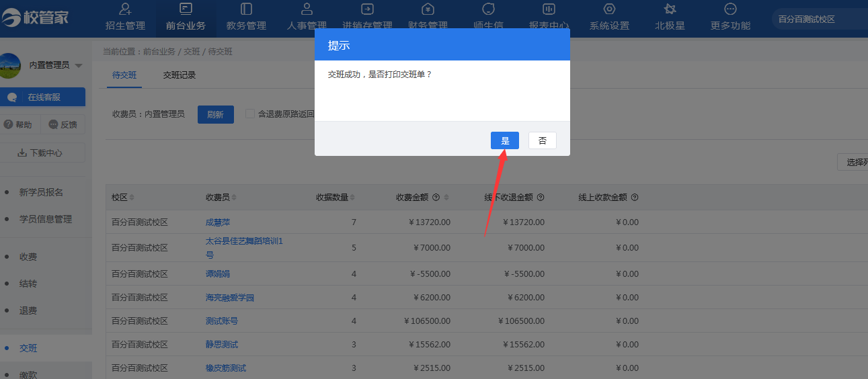
Task: Open cashier link 太谷县佳艺舞蹈培训1号
Action: (244, 247)
